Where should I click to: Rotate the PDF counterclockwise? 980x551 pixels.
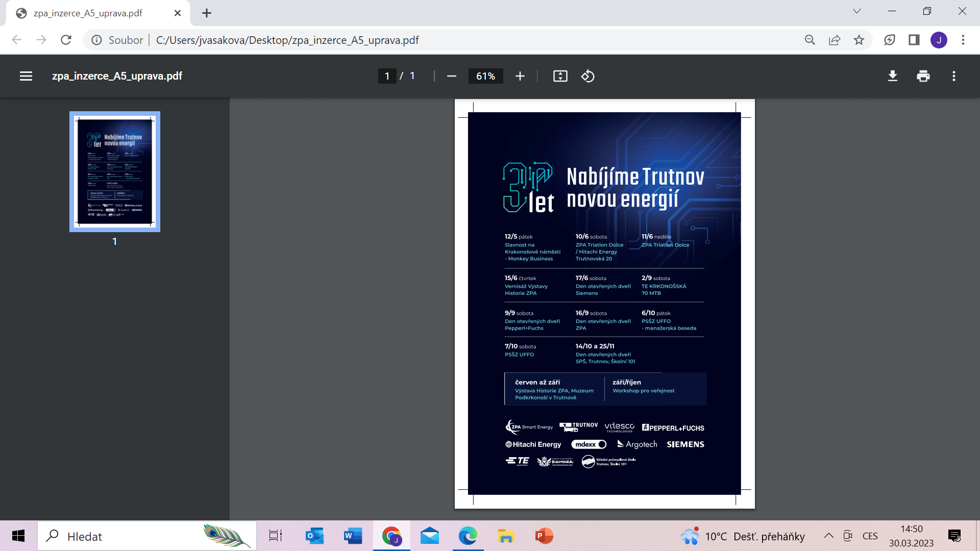pyautogui.click(x=587, y=76)
